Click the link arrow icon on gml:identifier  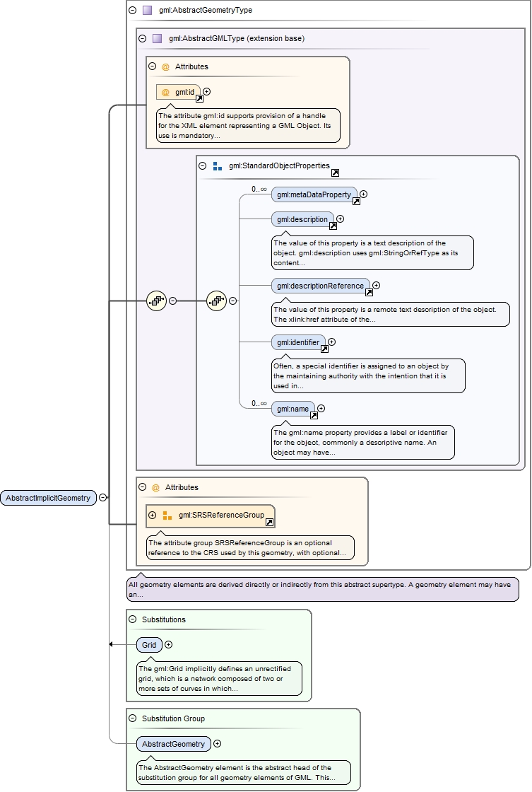324,349
